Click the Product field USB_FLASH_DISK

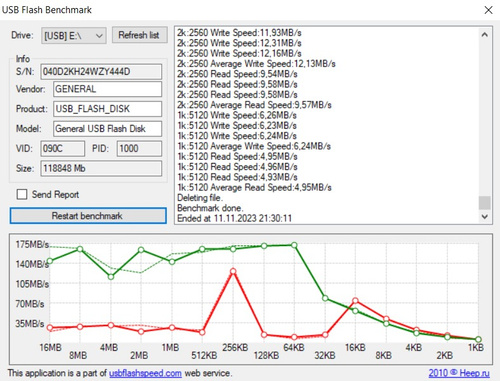pos(107,109)
